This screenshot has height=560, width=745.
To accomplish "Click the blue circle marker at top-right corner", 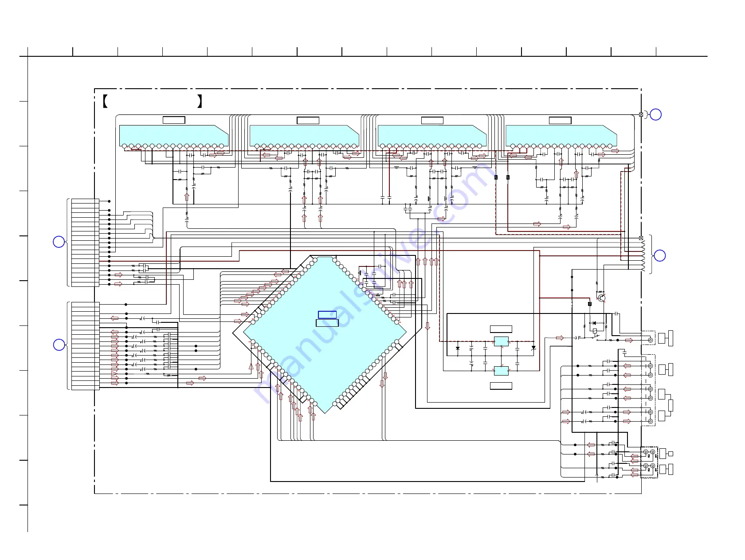I will [x=655, y=114].
